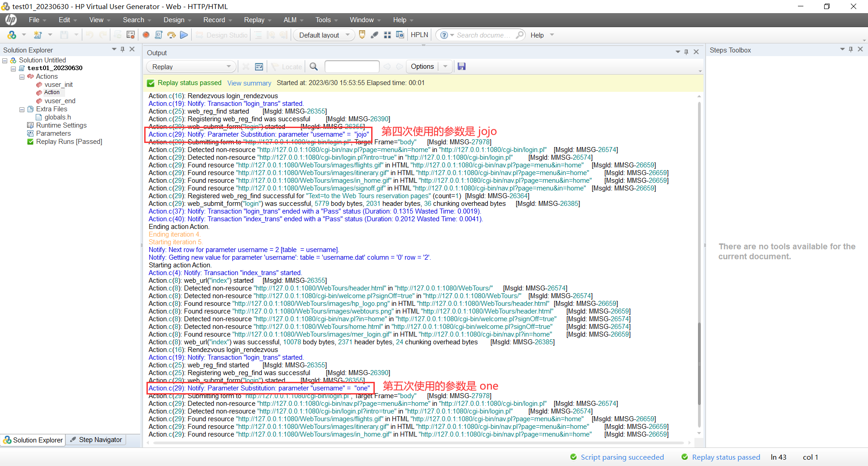Viewport: 868px width, 466px height.
Task: Click the bookmark badge toolbar icon
Action: point(362,35)
